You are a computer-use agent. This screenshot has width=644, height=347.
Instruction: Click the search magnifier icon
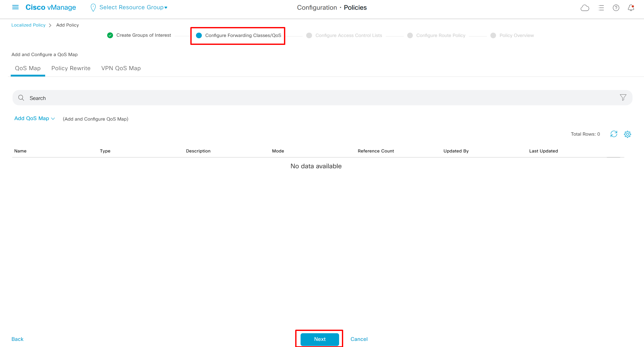[21, 98]
